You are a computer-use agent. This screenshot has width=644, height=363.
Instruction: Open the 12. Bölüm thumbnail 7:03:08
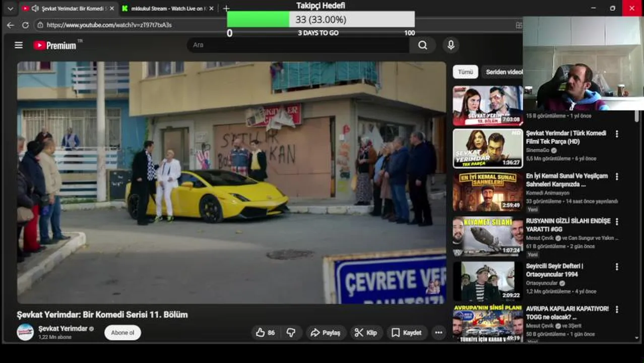(487, 105)
